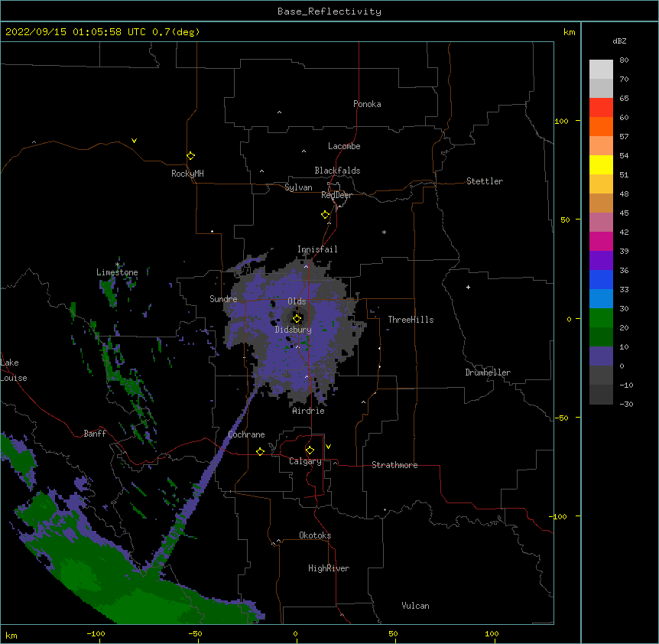Click the asterisk marker above Limestone
Image resolution: width=659 pixels, height=644 pixels.
[117, 265]
